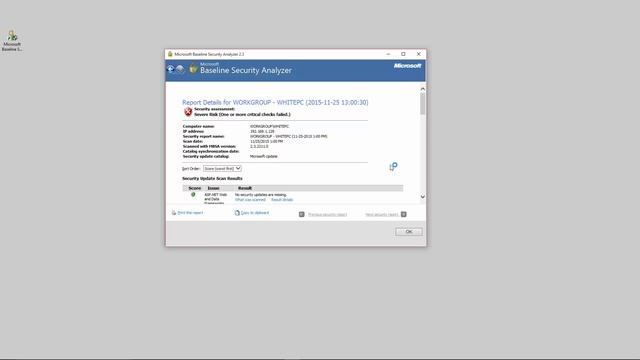Click the Microsoft logo in the header
This screenshot has width=640, height=360.
[x=407, y=66]
